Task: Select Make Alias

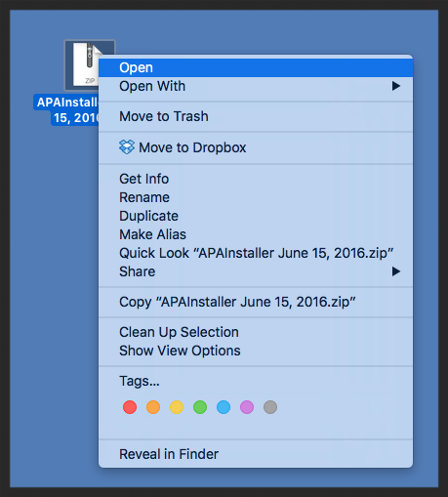Action: (x=256, y=234)
